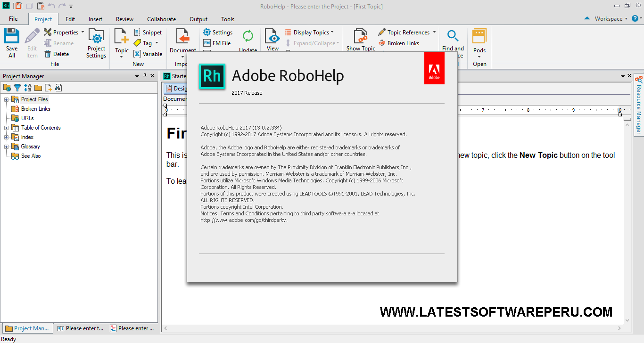Select URLs in the project tree

[x=27, y=118]
